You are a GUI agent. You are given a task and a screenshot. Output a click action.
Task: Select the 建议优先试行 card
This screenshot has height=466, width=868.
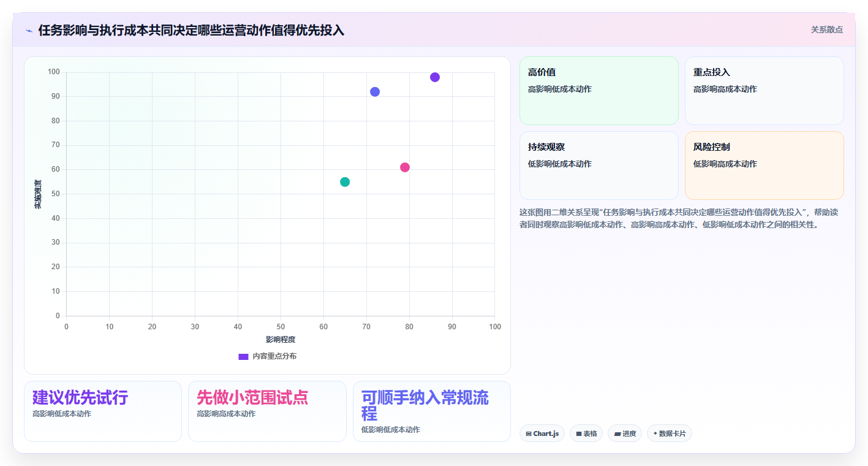point(103,411)
